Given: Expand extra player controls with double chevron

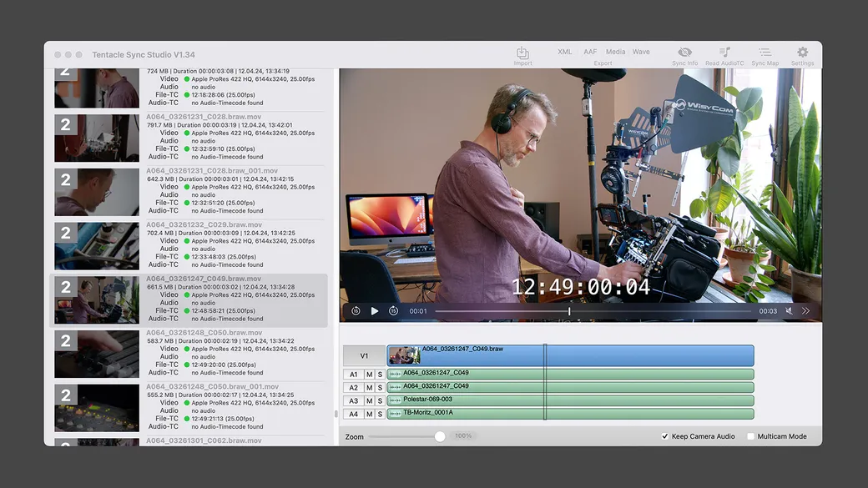Looking at the screenshot, I should [805, 310].
